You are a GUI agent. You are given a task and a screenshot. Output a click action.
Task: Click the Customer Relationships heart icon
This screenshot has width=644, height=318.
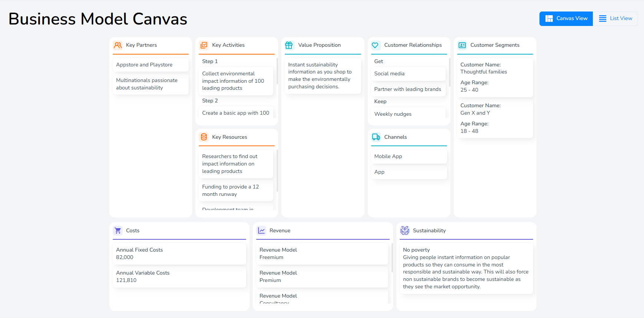coord(375,45)
